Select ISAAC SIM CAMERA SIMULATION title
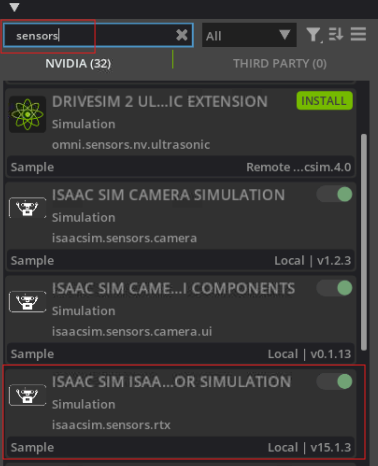Image resolution: width=378 pixels, height=466 pixels. tap(168, 195)
